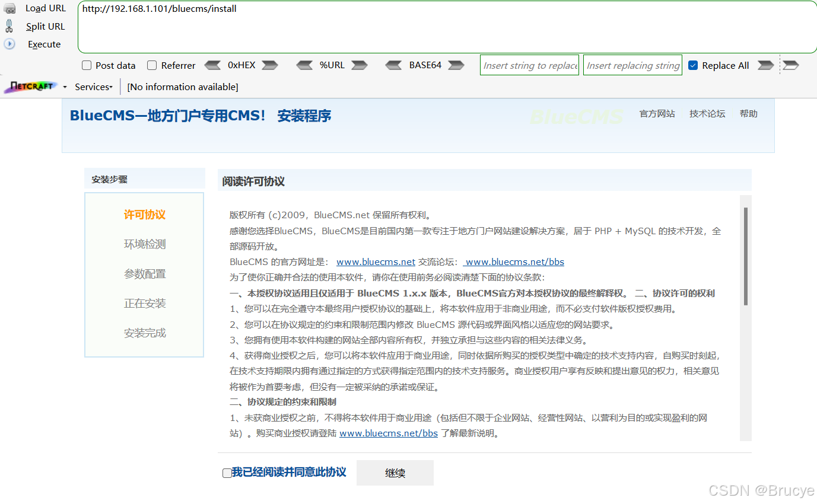Click the right arrow beside %URL

pos(360,65)
